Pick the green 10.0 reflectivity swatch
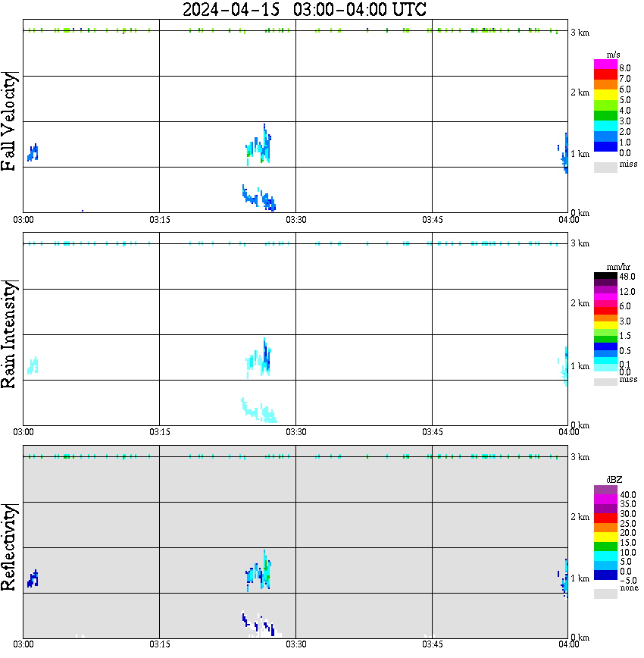 click(605, 547)
